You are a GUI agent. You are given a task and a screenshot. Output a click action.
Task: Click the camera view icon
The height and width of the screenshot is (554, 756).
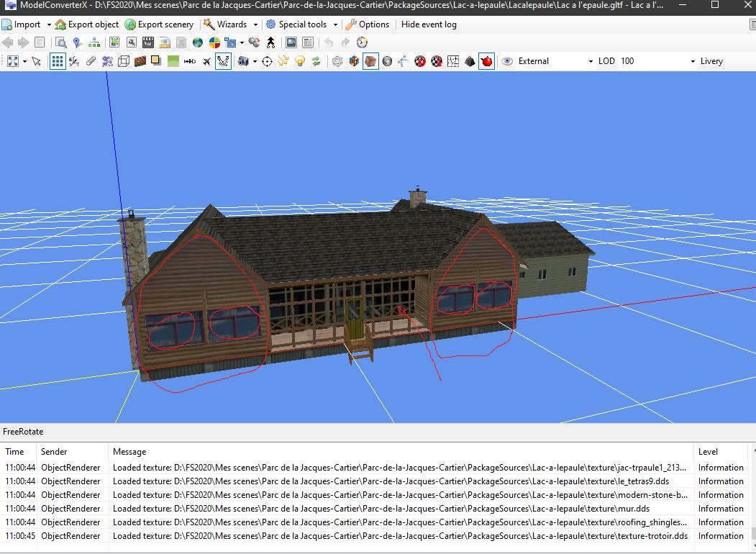point(243,61)
